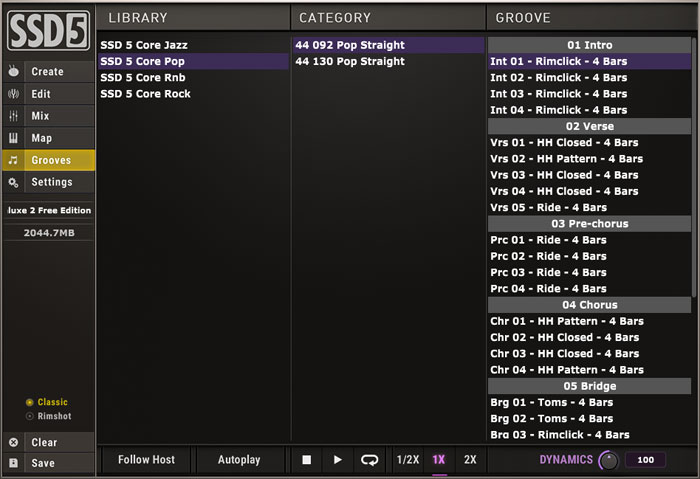Click the 2044.7MB memory readout
This screenshot has height=479, width=700.
click(x=49, y=233)
